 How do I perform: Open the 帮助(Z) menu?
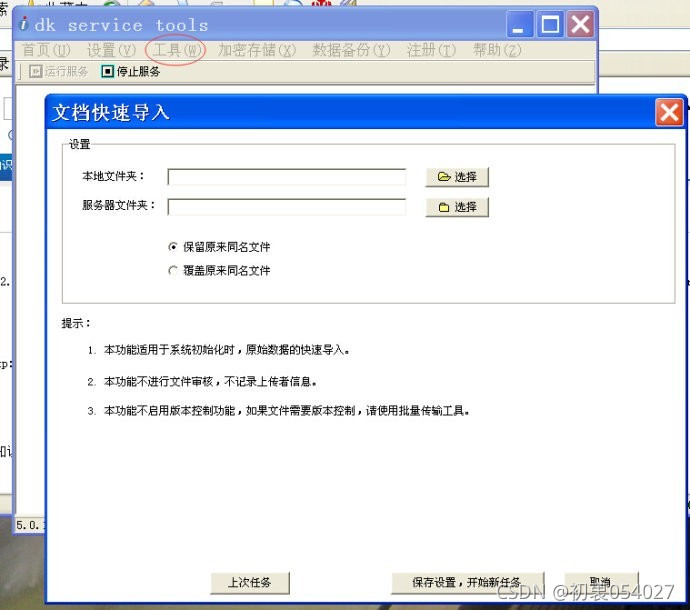(x=497, y=50)
